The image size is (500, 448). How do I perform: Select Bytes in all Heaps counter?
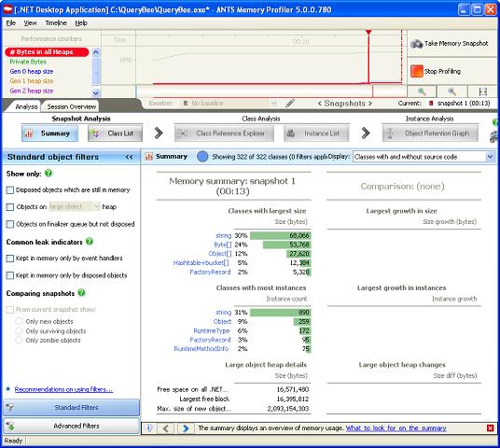pyautogui.click(x=47, y=52)
